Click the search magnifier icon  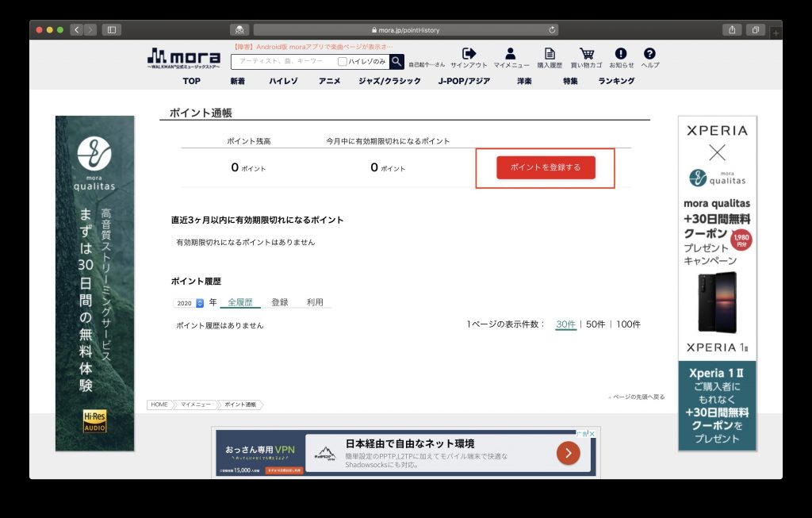coord(396,61)
